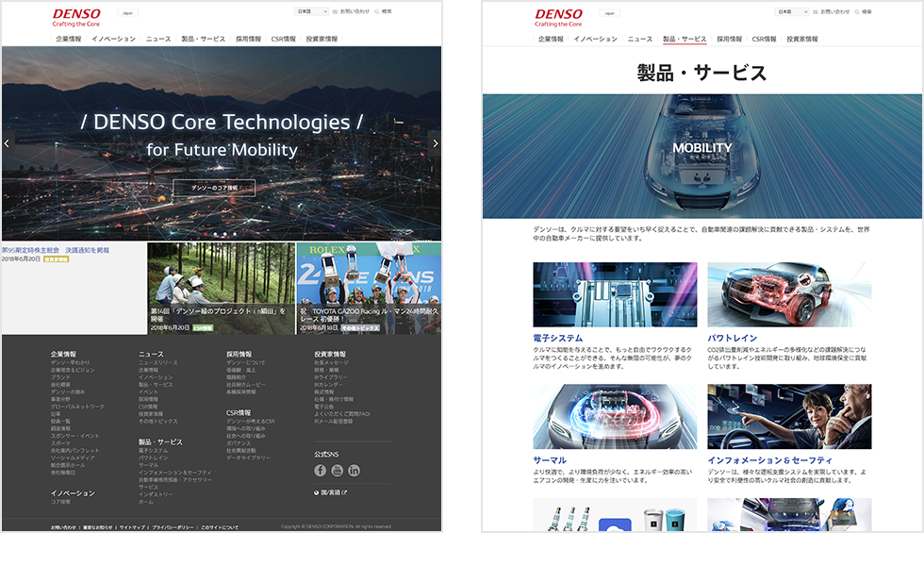Screen dimensions: 924x566
Task: Open footer グローバルネットワーク link
Action: (x=77, y=407)
